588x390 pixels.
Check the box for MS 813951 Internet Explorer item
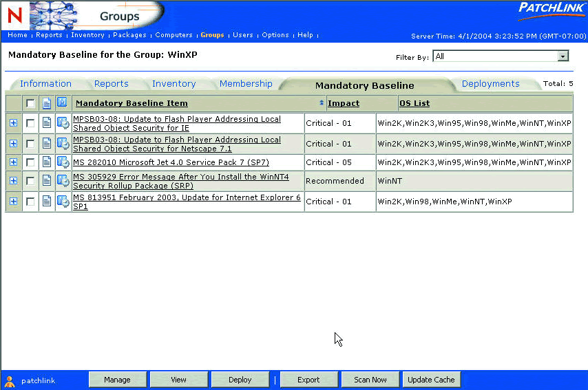30,202
